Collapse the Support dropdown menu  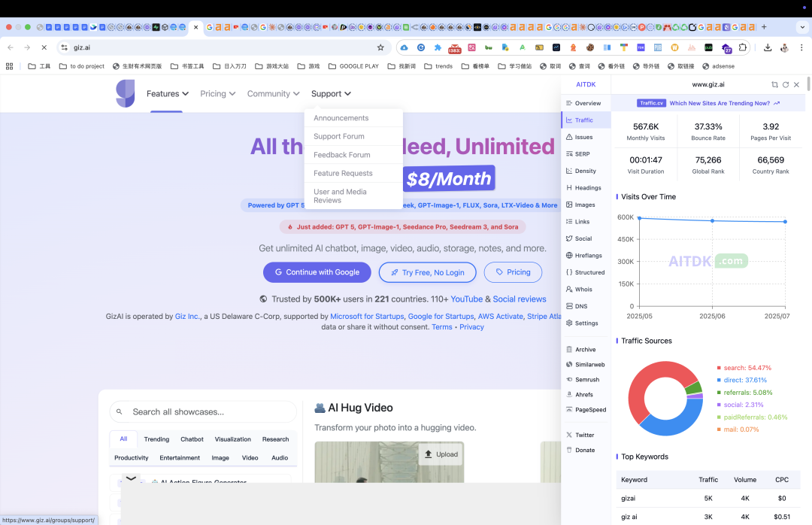[331, 94]
